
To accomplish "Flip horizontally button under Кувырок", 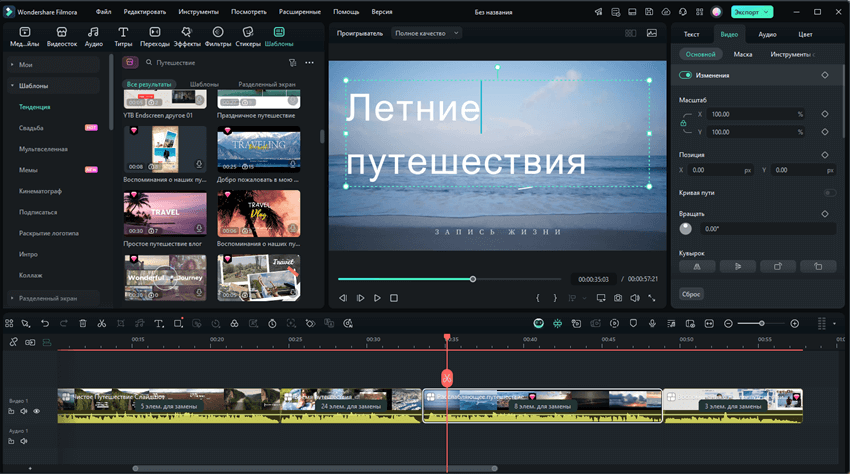I will (x=697, y=266).
